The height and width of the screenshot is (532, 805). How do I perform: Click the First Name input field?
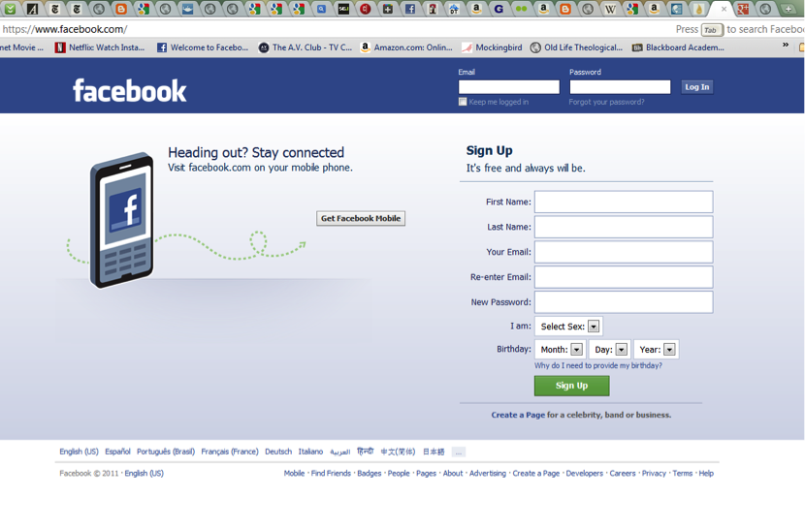click(624, 203)
